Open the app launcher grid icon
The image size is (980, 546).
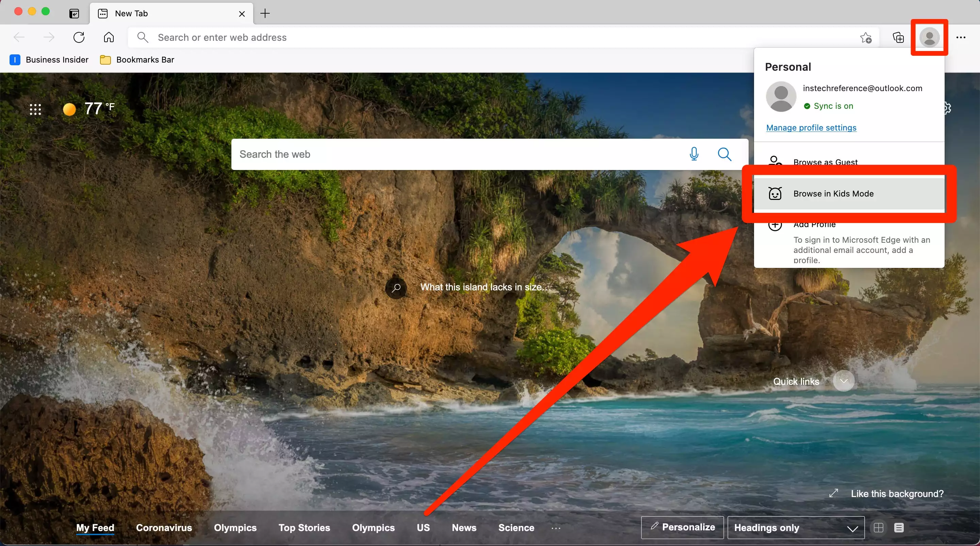pyautogui.click(x=35, y=109)
